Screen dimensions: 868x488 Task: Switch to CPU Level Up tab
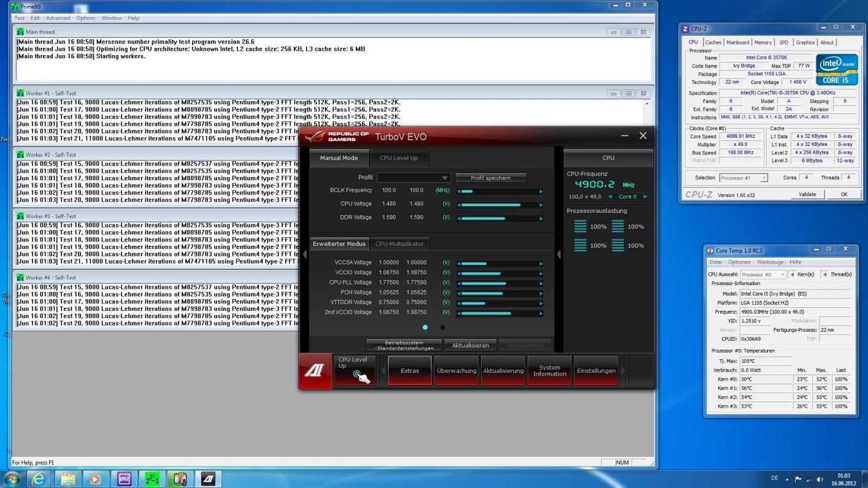399,158
